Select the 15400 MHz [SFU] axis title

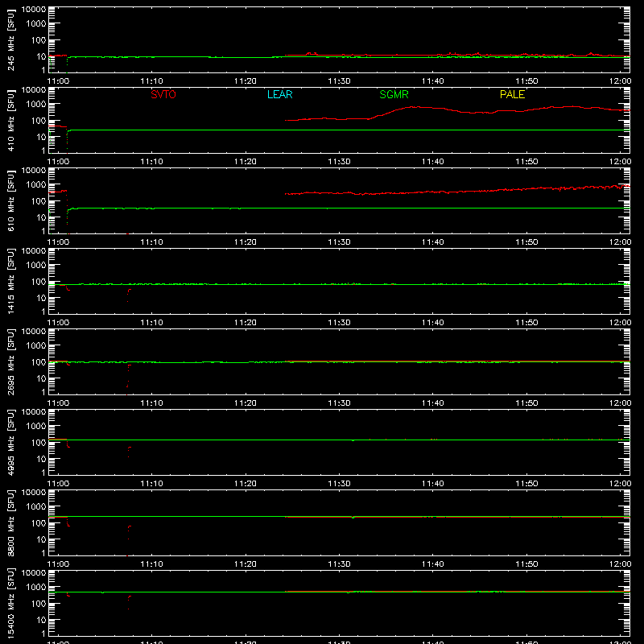tap(11, 603)
